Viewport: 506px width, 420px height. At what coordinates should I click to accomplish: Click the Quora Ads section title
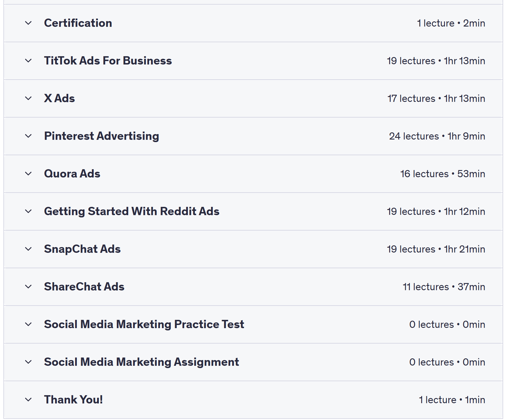point(72,174)
